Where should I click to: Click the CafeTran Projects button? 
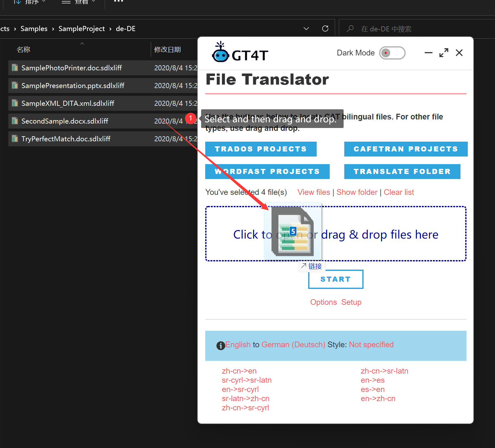[405, 149]
